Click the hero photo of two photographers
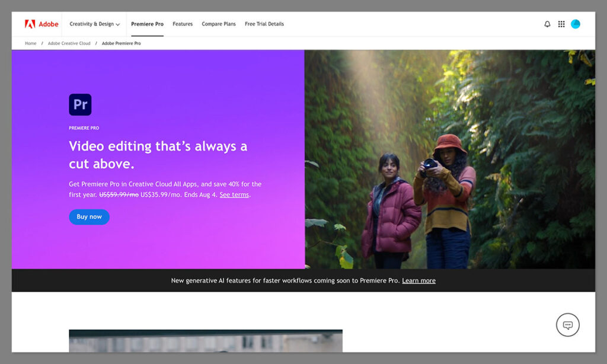The width and height of the screenshot is (607, 364). [450, 159]
